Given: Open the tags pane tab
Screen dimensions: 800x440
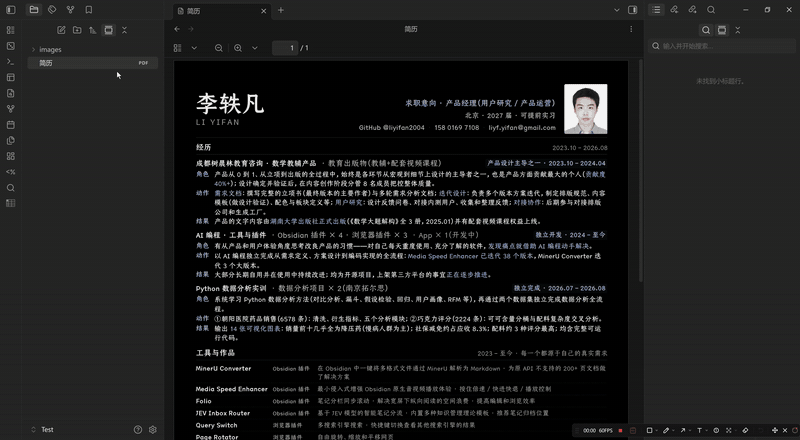Looking at the screenshot, I should tap(52, 10).
